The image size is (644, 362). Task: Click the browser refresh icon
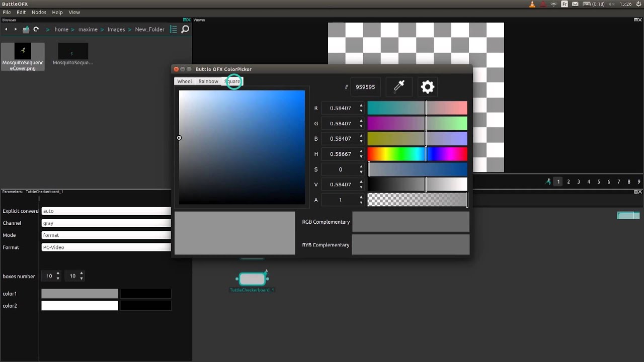tap(36, 29)
